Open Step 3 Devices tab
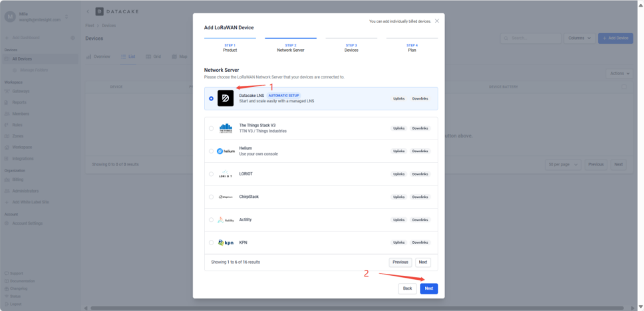 (x=351, y=46)
